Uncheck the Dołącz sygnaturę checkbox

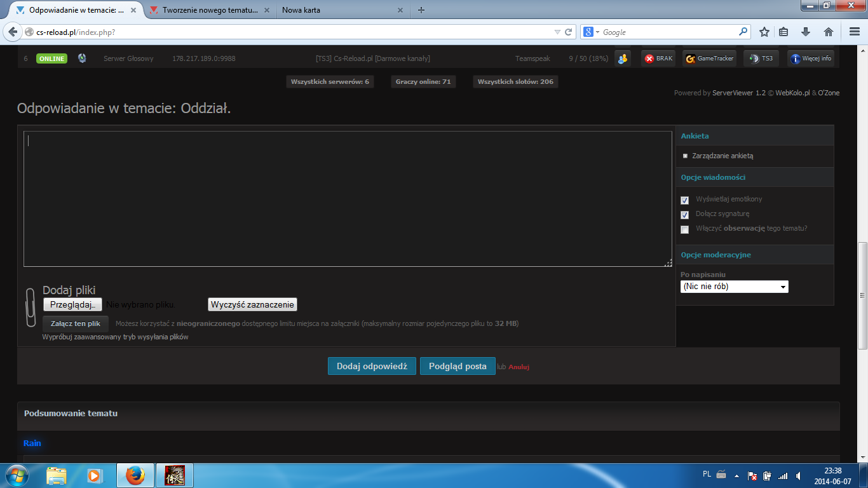684,215
